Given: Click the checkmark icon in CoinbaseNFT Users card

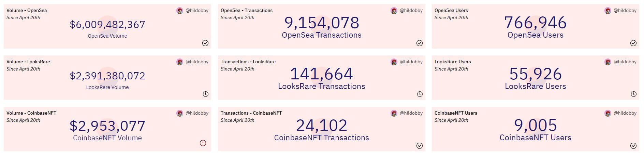Looking at the screenshot, I should pos(633,146).
